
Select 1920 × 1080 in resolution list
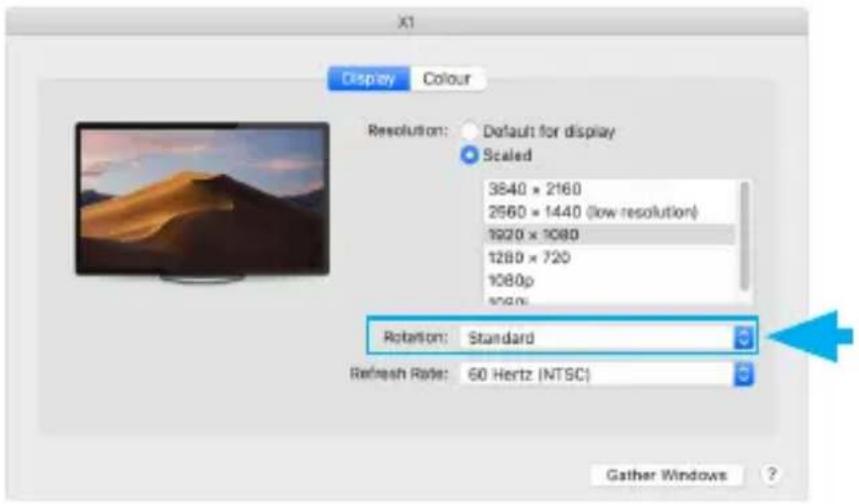click(x=609, y=235)
